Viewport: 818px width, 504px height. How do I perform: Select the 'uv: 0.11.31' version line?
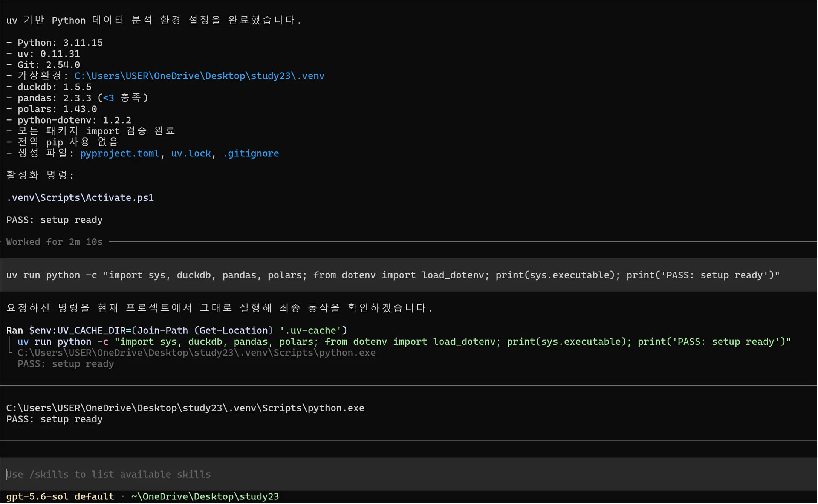(x=43, y=54)
